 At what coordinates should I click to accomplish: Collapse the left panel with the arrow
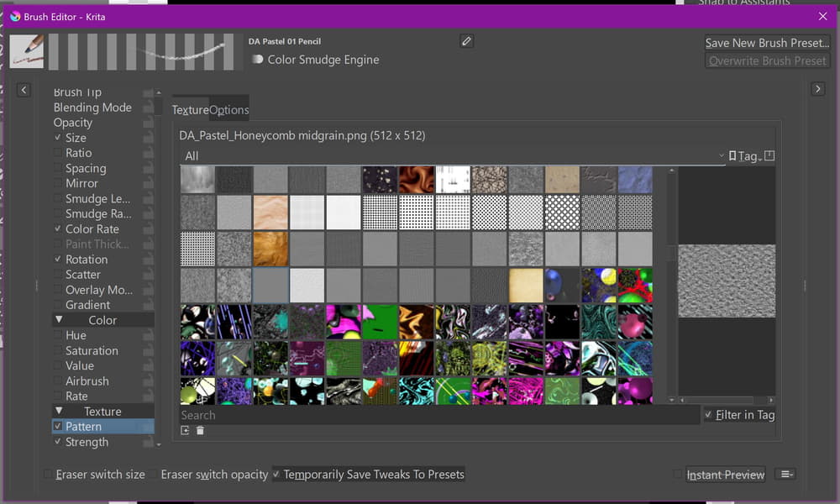click(24, 90)
